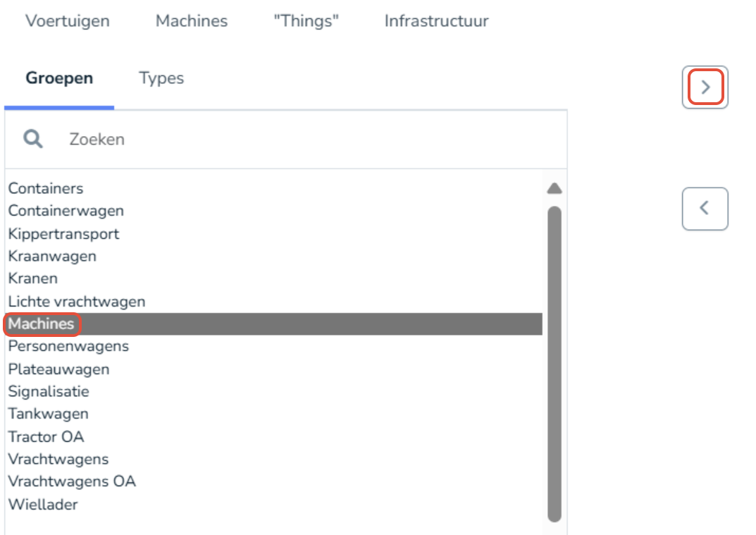Screen dimensions: 756x535
Task: Click the move-right arrow button
Action: point(705,87)
